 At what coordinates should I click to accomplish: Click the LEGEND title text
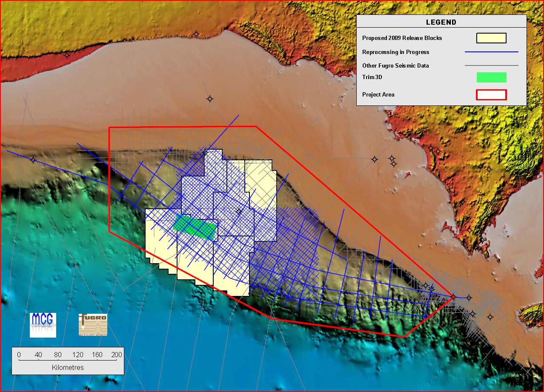click(441, 22)
